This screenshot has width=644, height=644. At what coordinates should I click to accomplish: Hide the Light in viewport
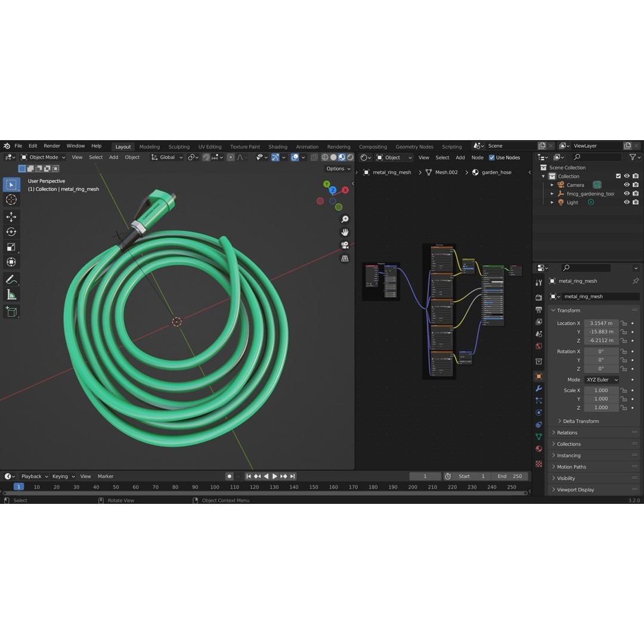pos(627,202)
